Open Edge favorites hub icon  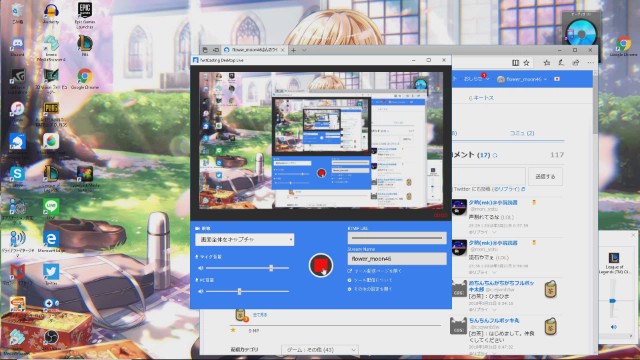(547, 62)
